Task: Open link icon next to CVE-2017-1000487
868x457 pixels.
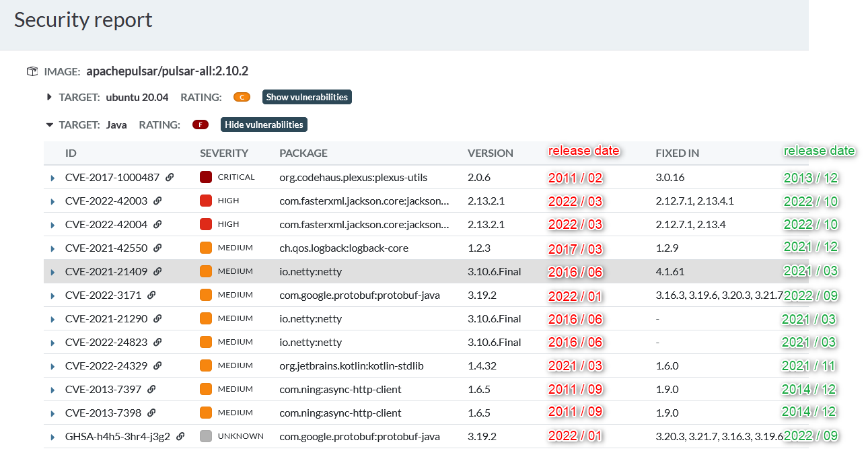Action: coord(170,177)
